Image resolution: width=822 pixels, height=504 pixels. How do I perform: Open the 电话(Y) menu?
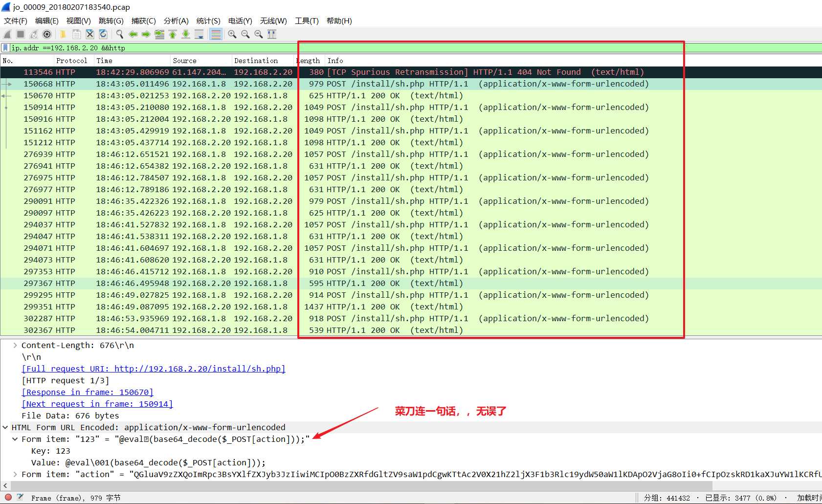coord(240,21)
